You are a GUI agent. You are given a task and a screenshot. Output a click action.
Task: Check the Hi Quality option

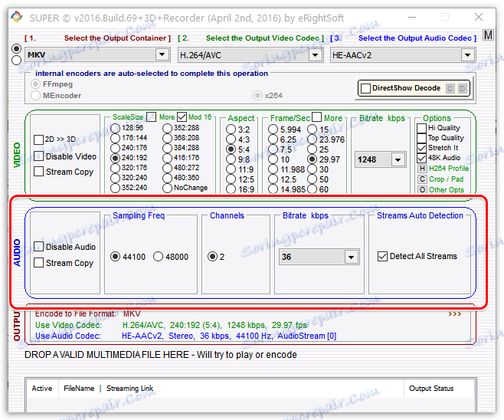coord(421,128)
